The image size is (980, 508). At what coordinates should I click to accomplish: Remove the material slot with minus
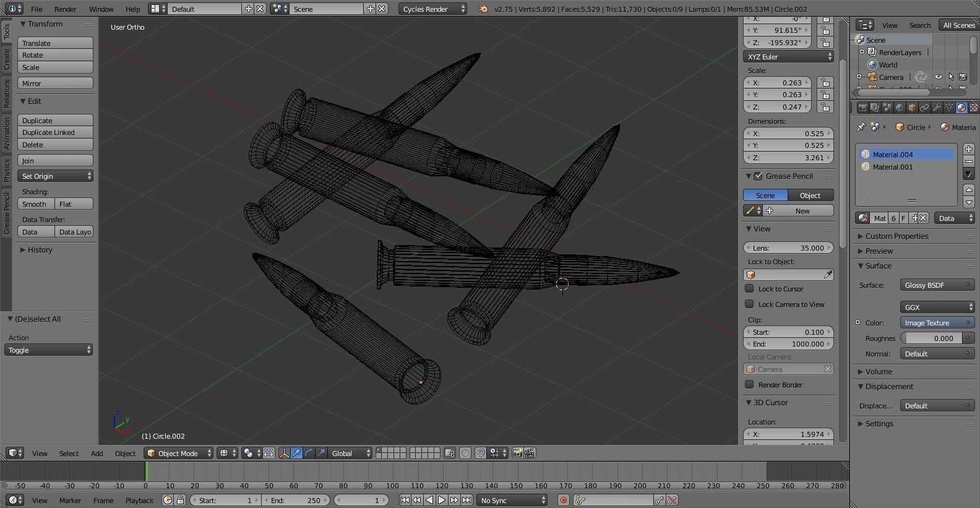[969, 161]
